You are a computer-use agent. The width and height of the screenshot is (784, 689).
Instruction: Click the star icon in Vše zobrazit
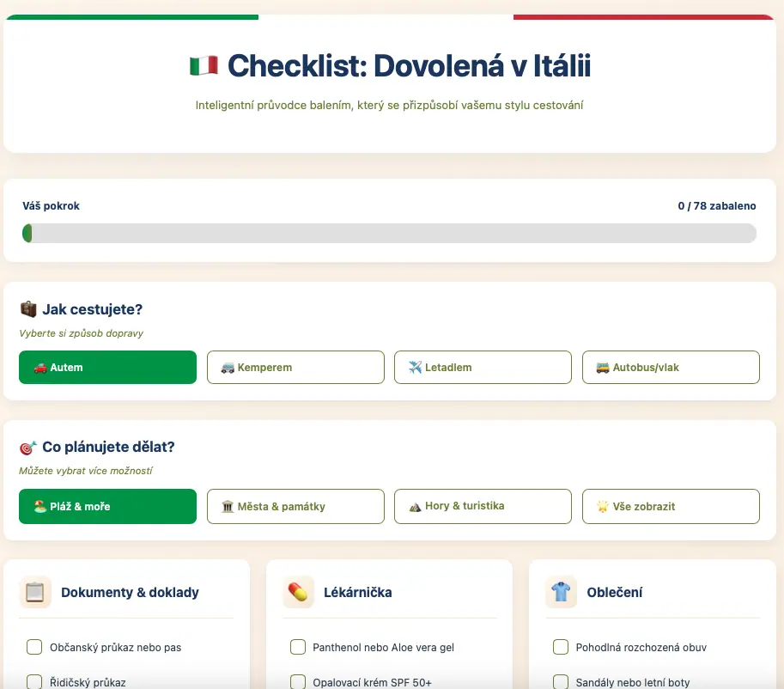coord(603,506)
